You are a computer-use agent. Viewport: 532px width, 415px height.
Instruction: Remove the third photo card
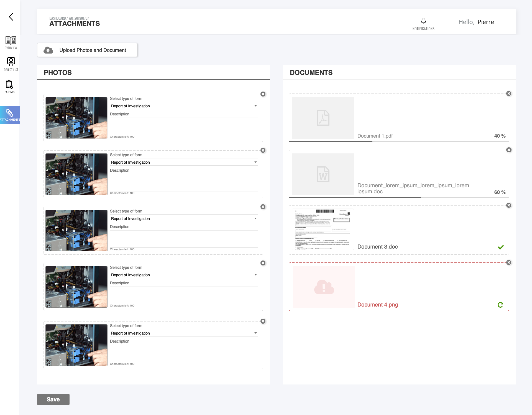point(263,207)
